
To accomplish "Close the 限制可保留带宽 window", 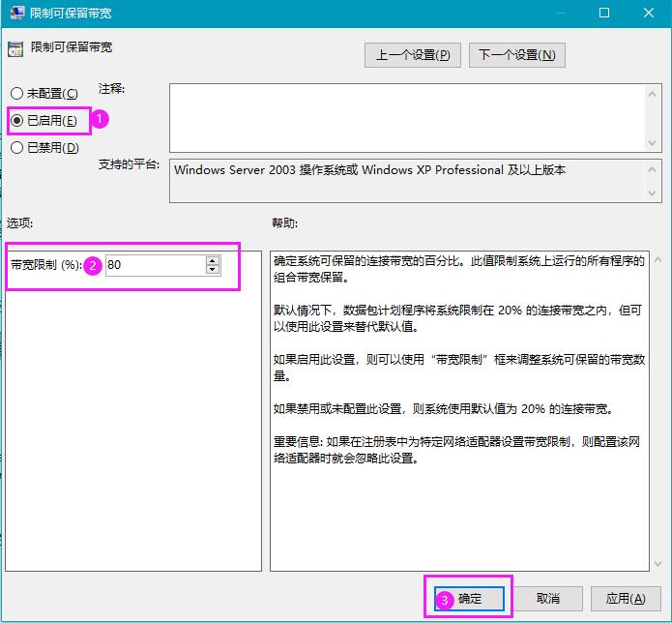I will [x=649, y=13].
